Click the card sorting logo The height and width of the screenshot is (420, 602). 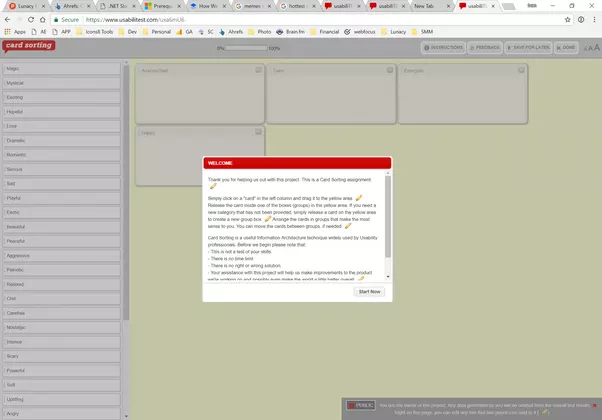[29, 46]
